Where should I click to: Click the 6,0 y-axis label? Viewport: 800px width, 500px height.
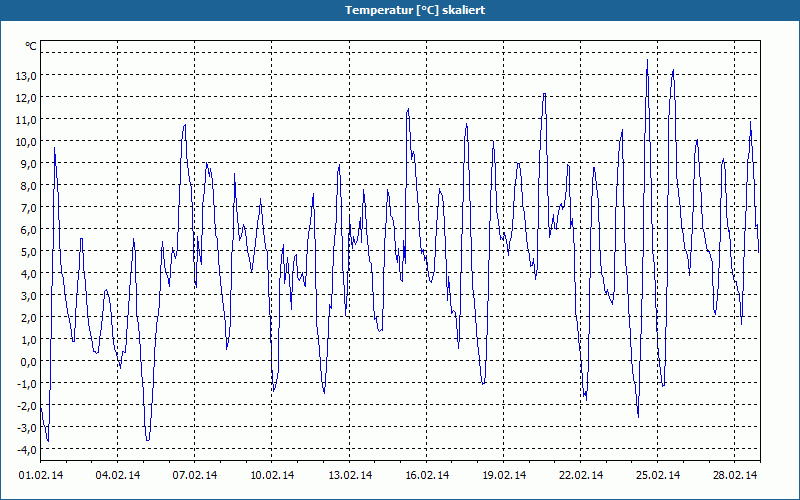29,229
